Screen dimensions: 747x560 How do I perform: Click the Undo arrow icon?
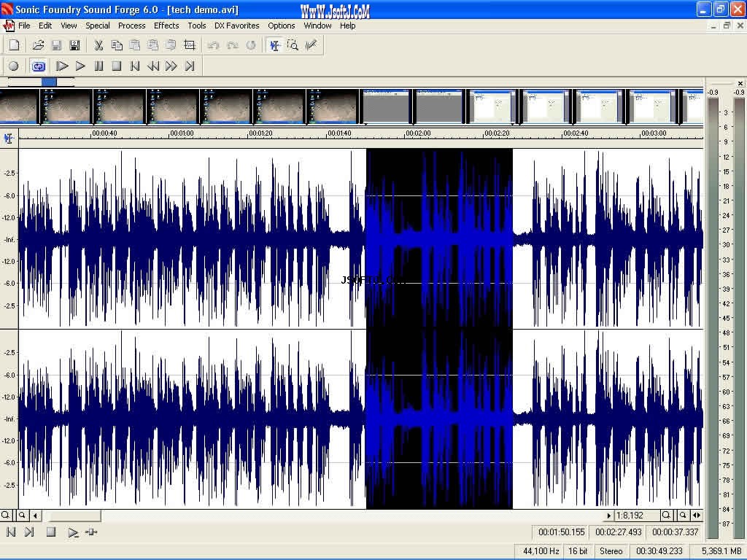tap(214, 45)
